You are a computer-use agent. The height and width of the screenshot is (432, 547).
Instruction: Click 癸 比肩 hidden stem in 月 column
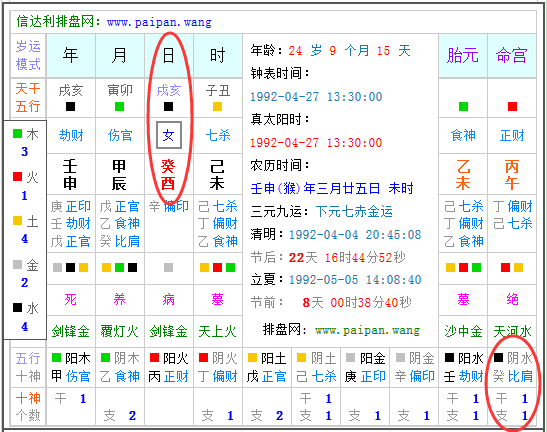pos(120,241)
